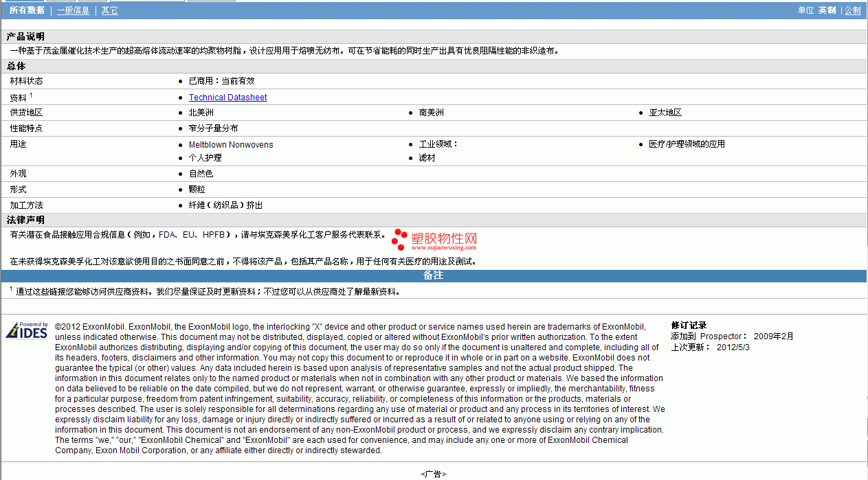
Task: Click the <广告> label at bottom
Action: [434, 474]
